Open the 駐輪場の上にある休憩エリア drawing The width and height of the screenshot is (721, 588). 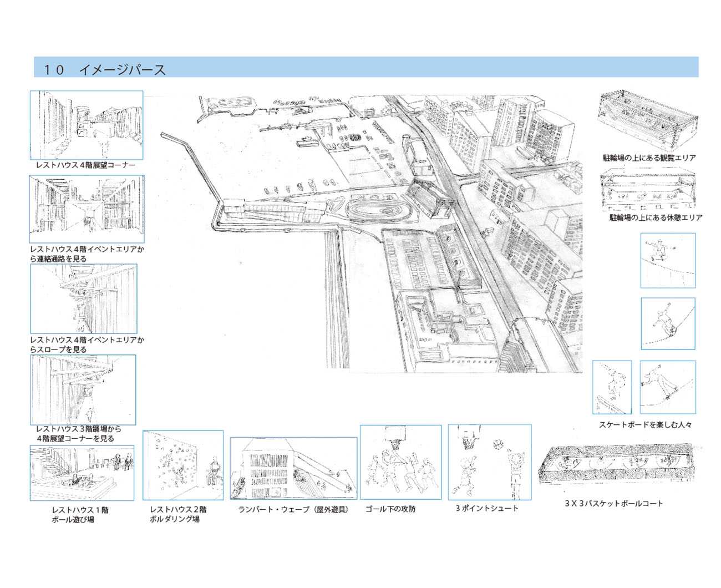point(647,190)
